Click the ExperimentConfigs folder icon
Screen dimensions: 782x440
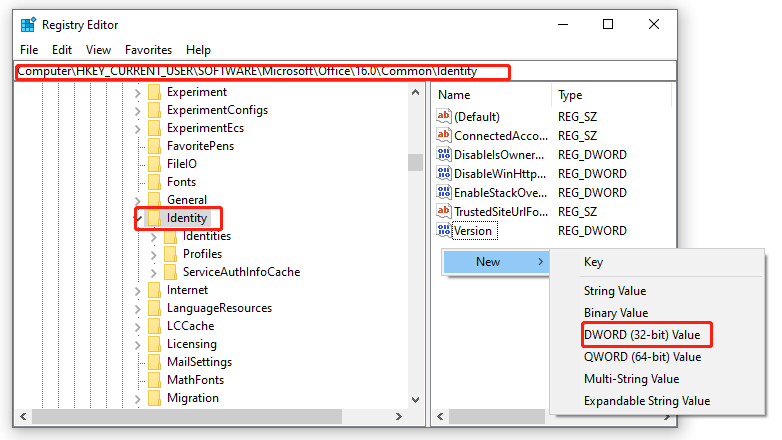click(155, 110)
